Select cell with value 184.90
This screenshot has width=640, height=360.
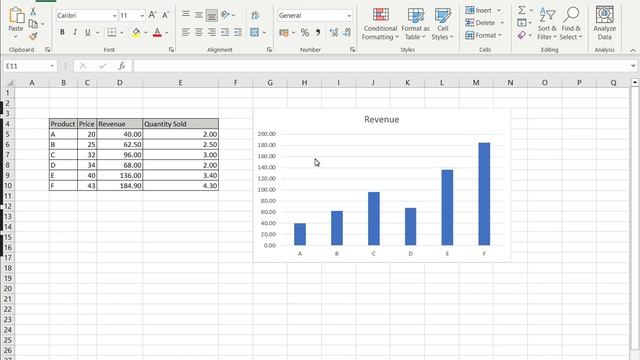click(120, 186)
